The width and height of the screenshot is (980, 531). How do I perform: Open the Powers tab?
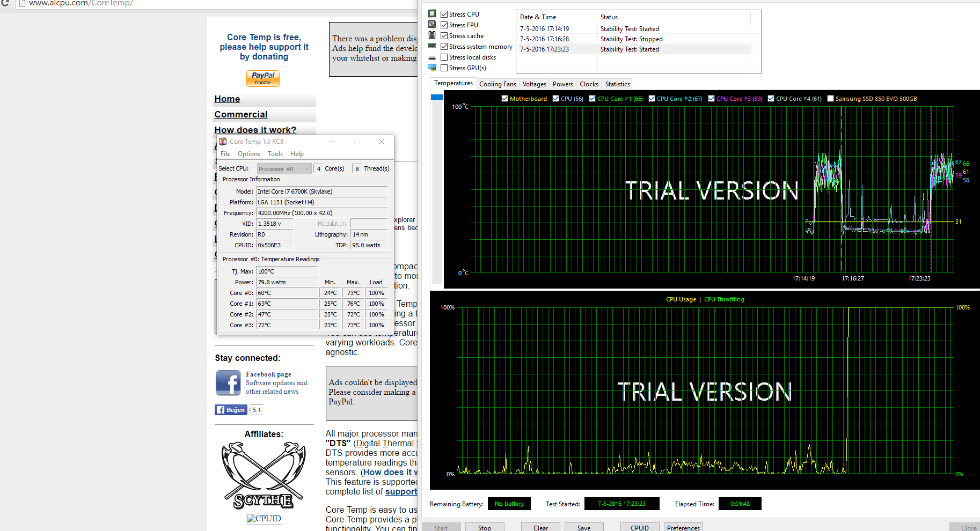click(x=563, y=84)
